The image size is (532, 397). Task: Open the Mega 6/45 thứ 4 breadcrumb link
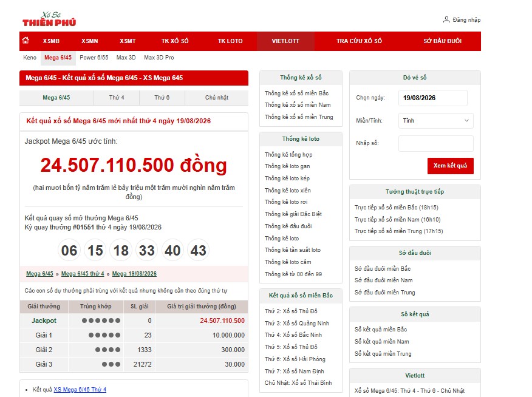[x=83, y=274]
